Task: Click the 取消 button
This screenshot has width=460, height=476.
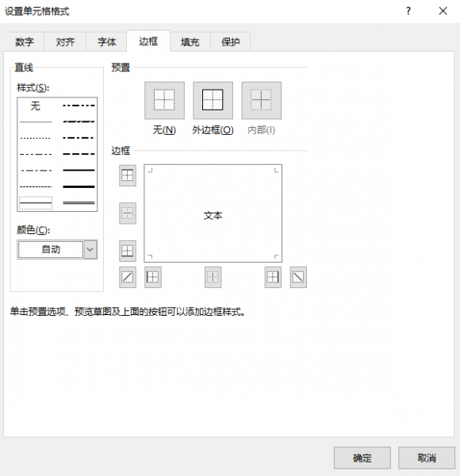Action: pos(427,458)
